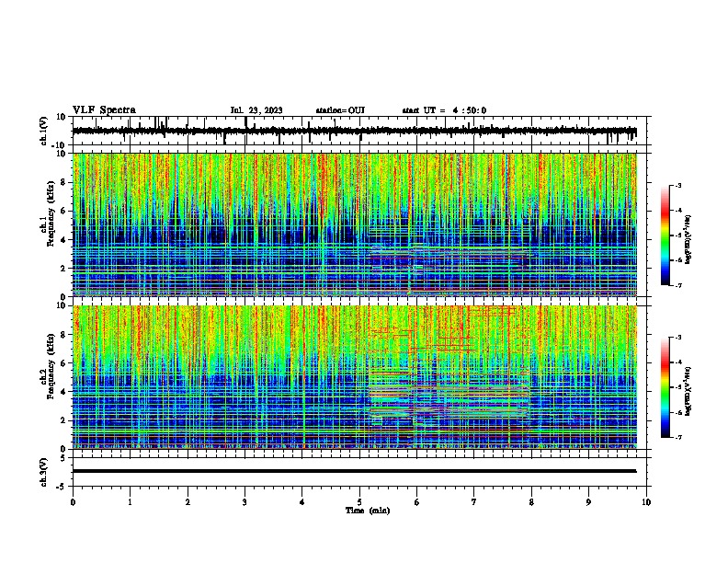Click the ch.2 "Frequency (kHz)" axis label
The image size is (728, 563).
51,366
